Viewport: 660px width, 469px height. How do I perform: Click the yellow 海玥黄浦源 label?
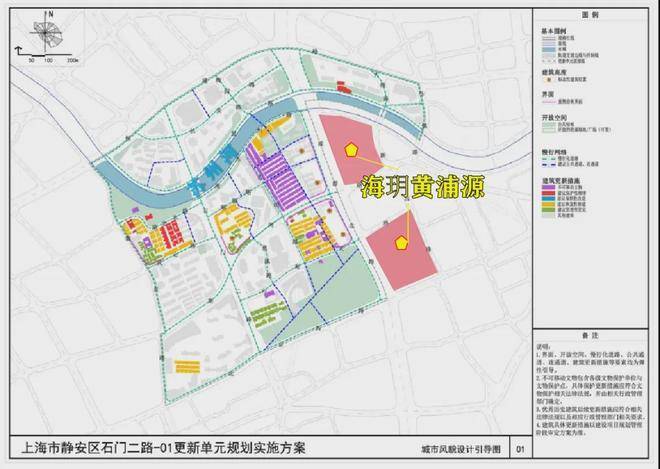pyautogui.click(x=423, y=187)
